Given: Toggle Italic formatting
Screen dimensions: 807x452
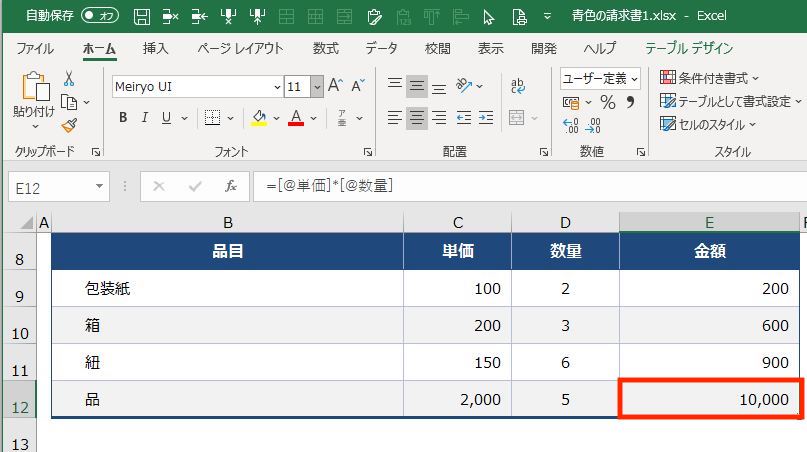Looking at the screenshot, I should [145, 118].
